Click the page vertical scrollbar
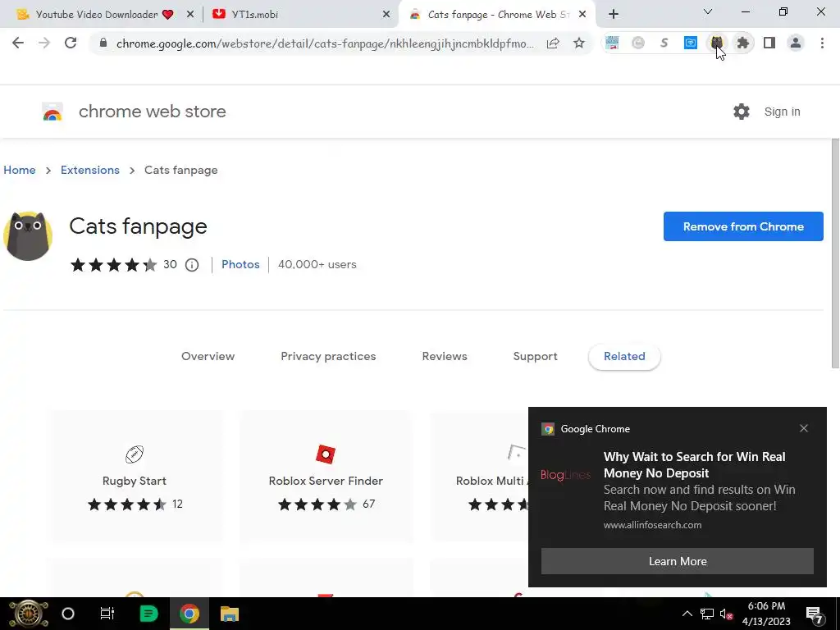The width and height of the screenshot is (840, 630). [835, 253]
